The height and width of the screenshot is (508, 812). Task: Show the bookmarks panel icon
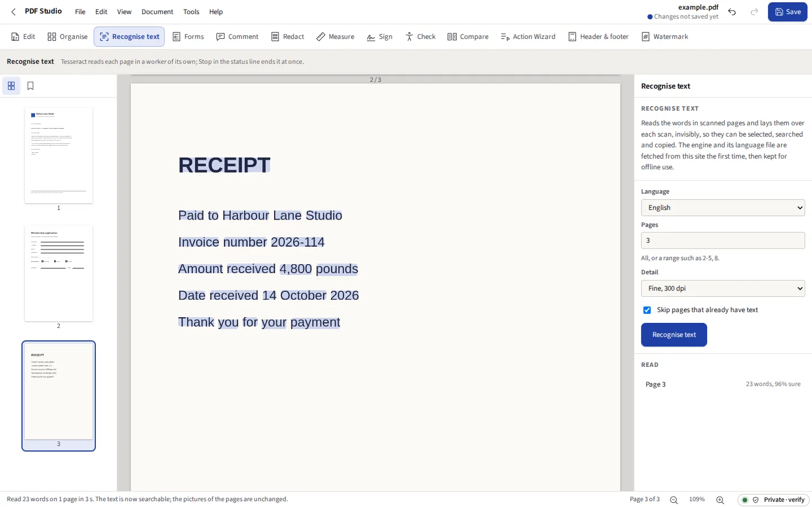coord(30,86)
